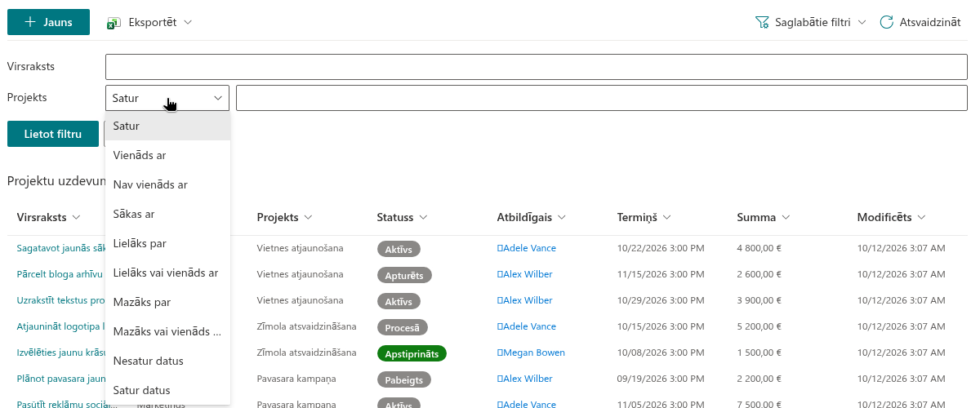Pick the Sākas ar operator
Screen dimensions: 980x408
tap(167, 214)
